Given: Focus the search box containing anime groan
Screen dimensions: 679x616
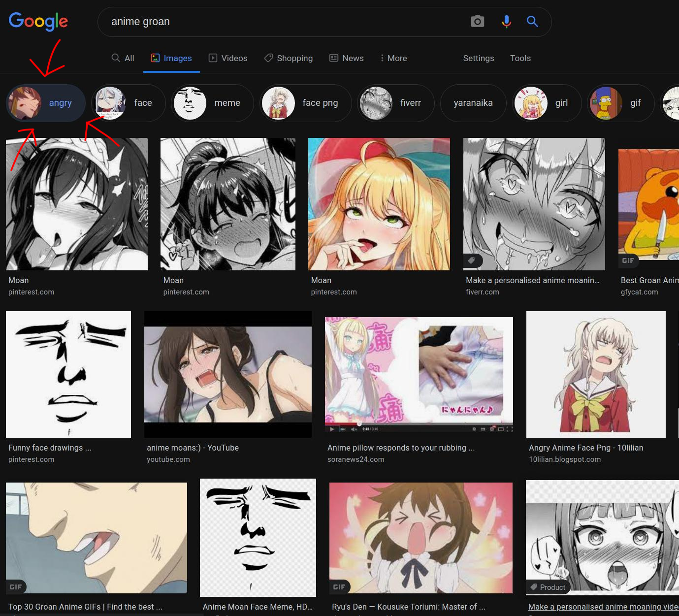Looking at the screenshot, I should pos(324,22).
